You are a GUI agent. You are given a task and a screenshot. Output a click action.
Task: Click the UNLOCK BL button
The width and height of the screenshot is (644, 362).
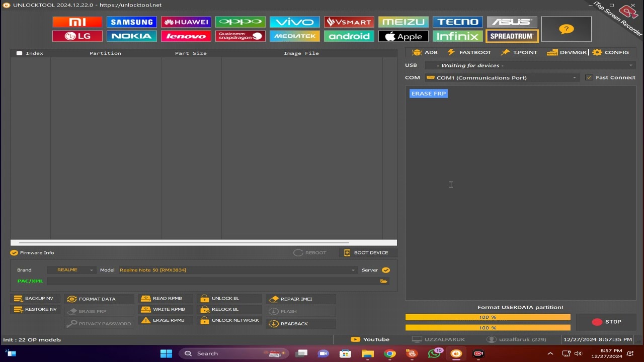[229, 299]
